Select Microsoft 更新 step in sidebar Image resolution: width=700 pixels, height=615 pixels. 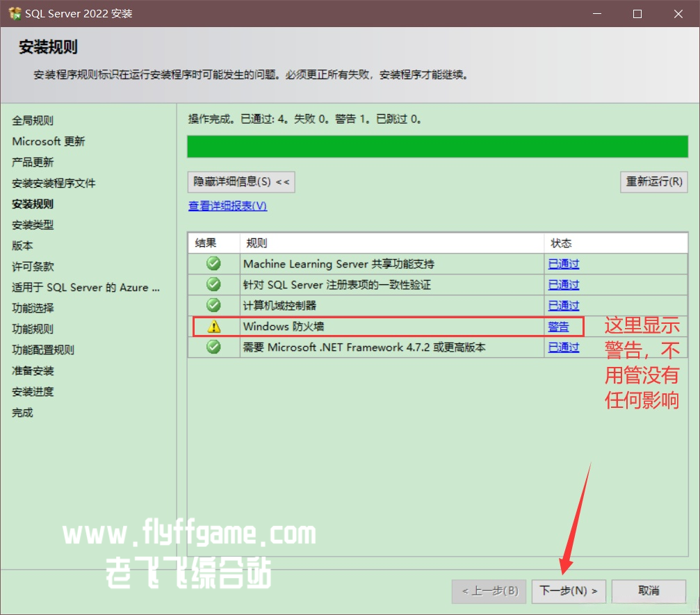click(x=48, y=141)
